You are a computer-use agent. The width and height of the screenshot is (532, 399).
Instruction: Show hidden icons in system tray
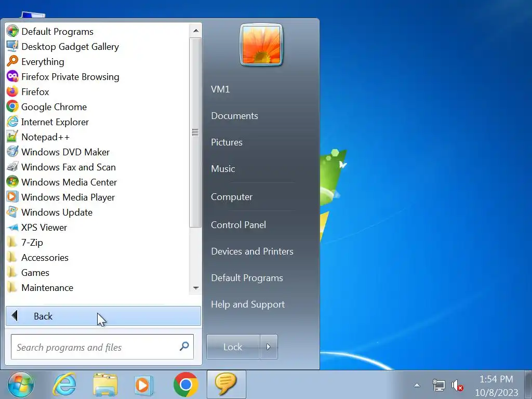pyautogui.click(x=417, y=385)
